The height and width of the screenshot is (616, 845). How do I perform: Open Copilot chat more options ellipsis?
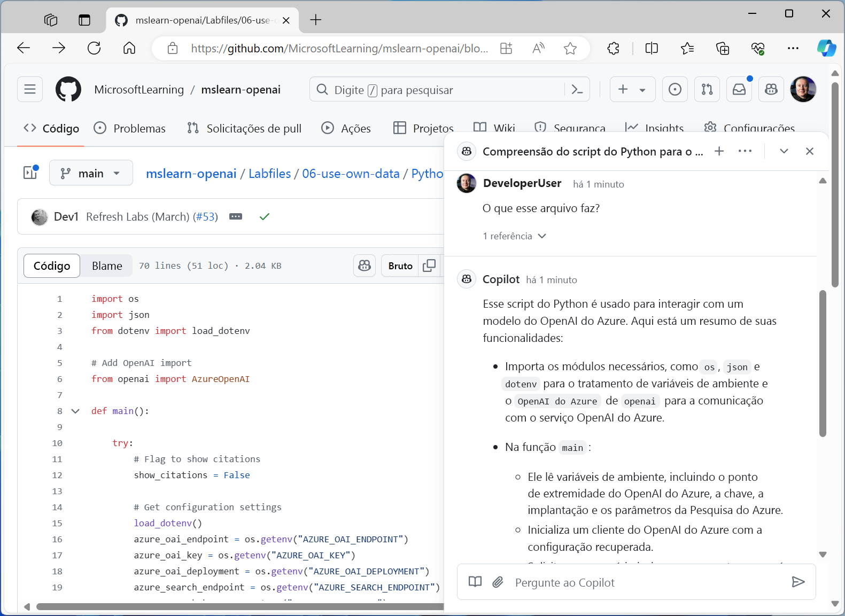click(x=745, y=151)
